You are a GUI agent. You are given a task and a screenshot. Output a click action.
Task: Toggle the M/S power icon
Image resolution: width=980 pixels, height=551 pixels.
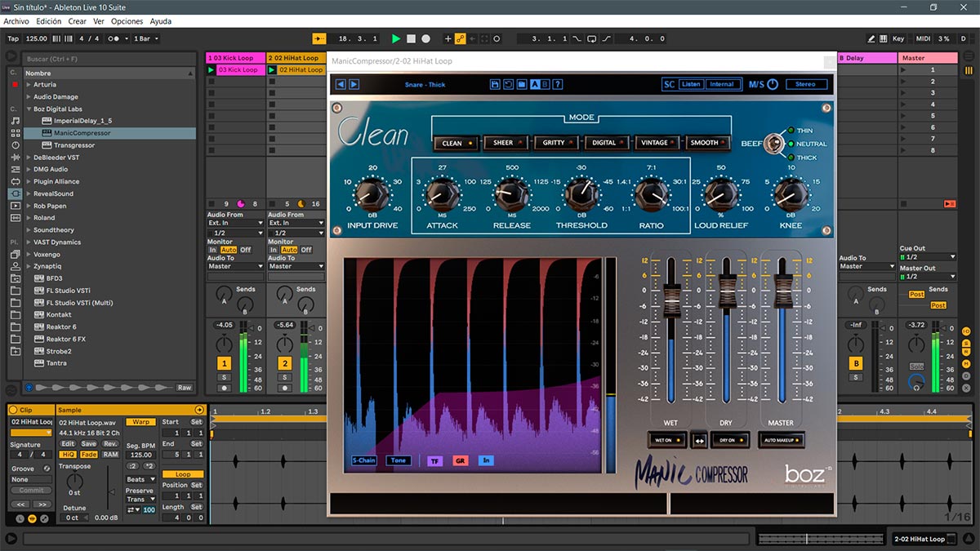coord(773,84)
